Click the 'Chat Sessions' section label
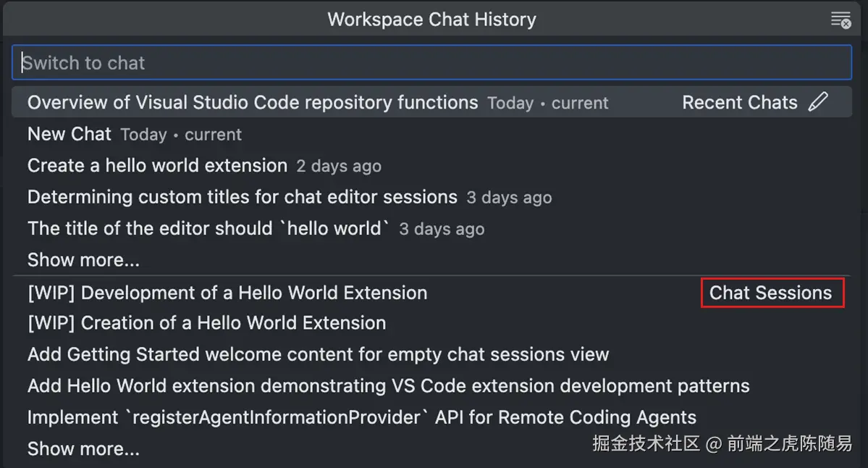 pyautogui.click(x=771, y=293)
